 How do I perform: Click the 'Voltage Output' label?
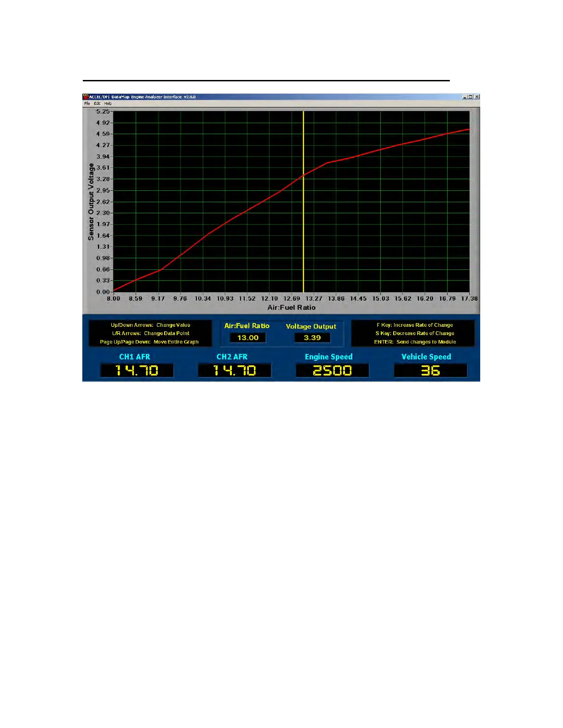click(311, 326)
